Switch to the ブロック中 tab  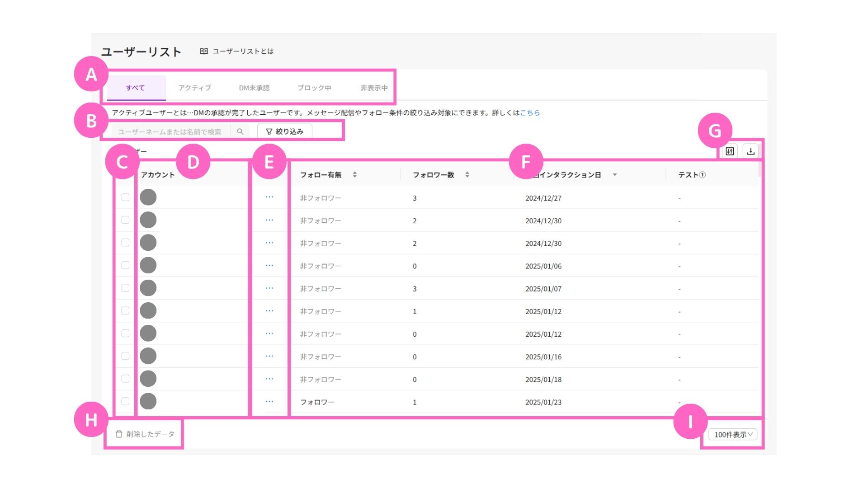click(x=314, y=88)
